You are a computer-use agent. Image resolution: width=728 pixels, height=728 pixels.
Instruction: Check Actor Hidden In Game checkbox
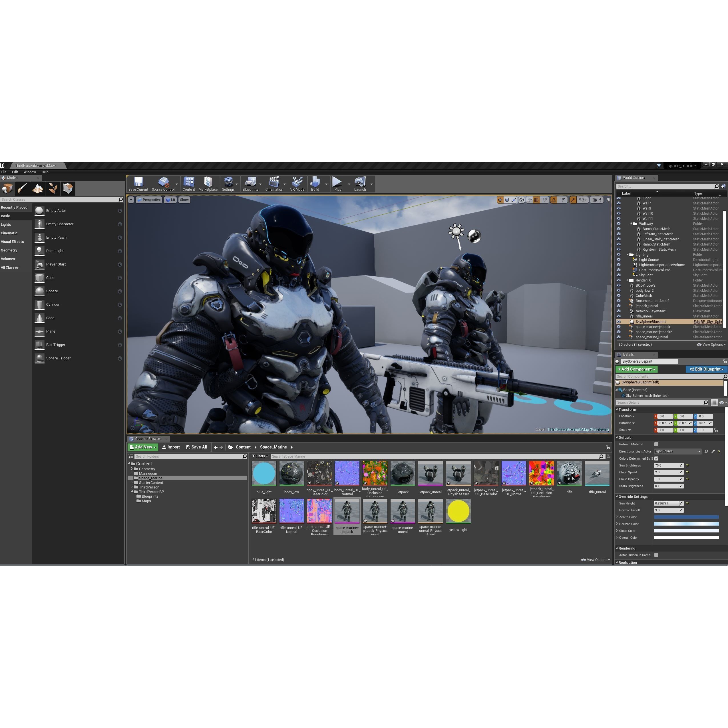(656, 555)
